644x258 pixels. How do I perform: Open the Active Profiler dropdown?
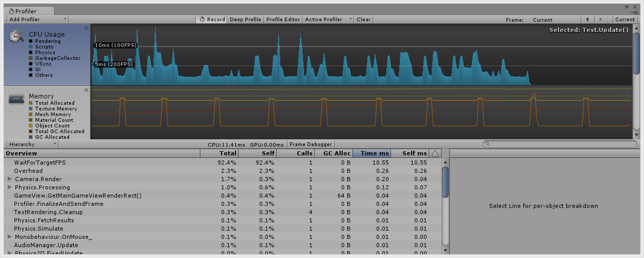[x=328, y=19]
